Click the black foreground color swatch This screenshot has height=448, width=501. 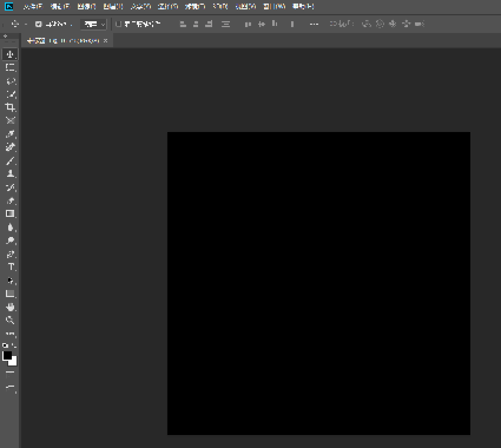(7, 355)
